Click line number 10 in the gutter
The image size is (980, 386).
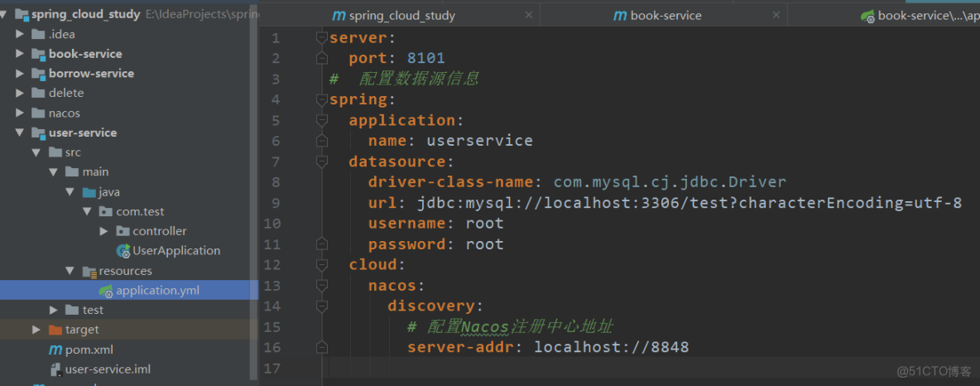coord(271,224)
